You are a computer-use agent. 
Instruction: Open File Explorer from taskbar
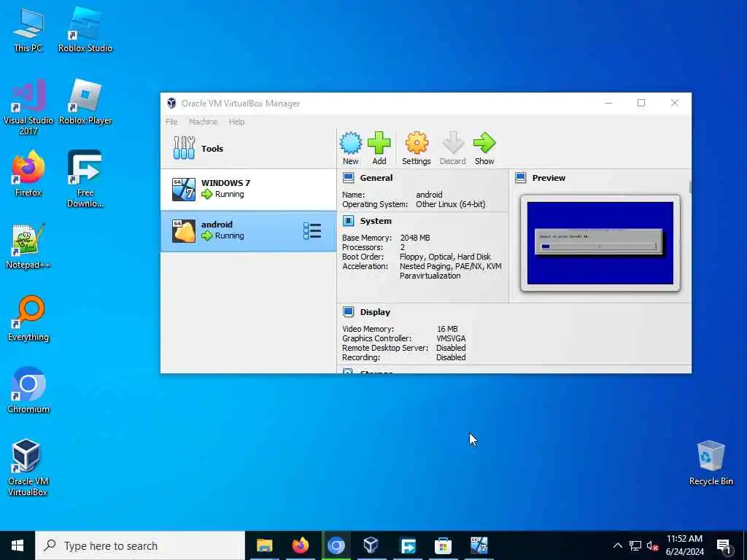pyautogui.click(x=264, y=545)
